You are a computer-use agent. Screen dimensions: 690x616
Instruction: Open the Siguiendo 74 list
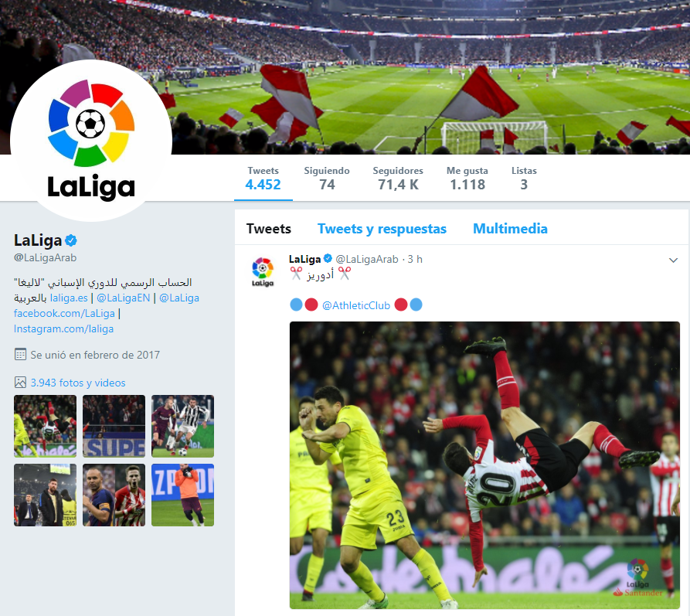[327, 178]
